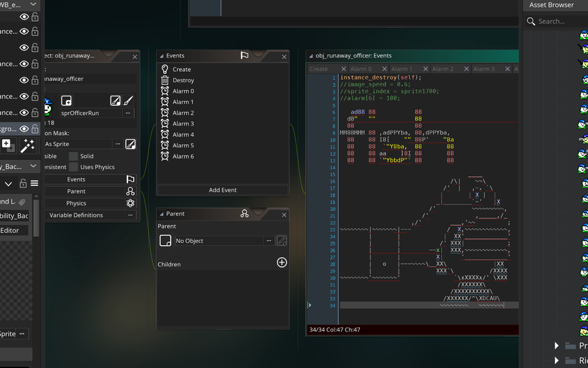Click the commented line '//alarm[6] = 100;'
Viewport: 588px width, 368px height.
[370, 98]
